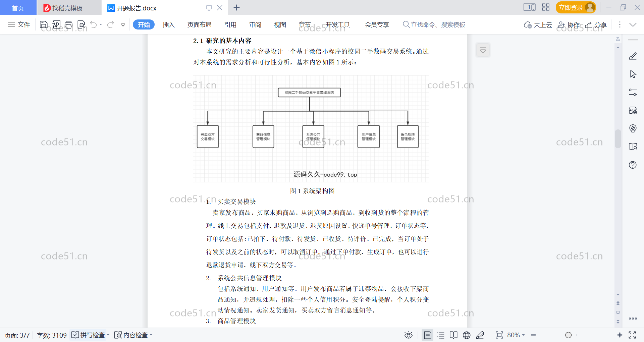This screenshot has width=644, height=342.
Task: Select the 开始 ribbon tab
Action: pyautogui.click(x=144, y=24)
